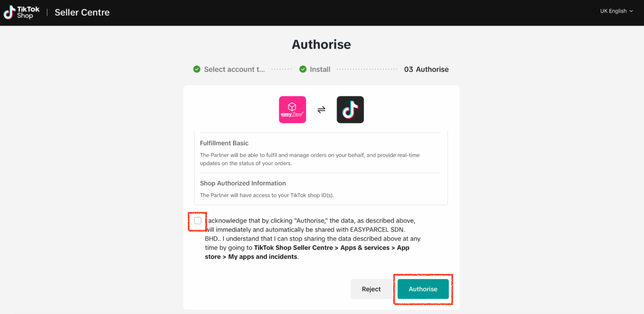Go to the Select account step
The image size is (644, 314).
[x=234, y=69]
